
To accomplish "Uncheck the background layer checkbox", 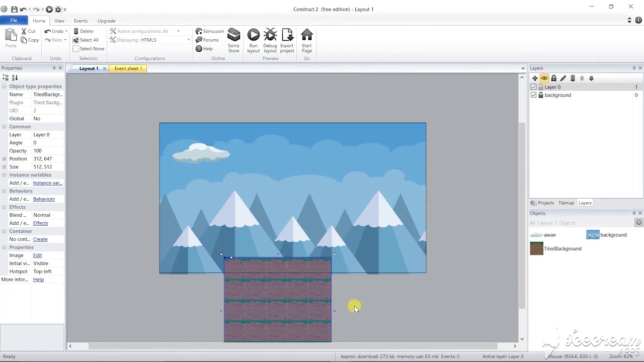I will [x=534, y=95].
